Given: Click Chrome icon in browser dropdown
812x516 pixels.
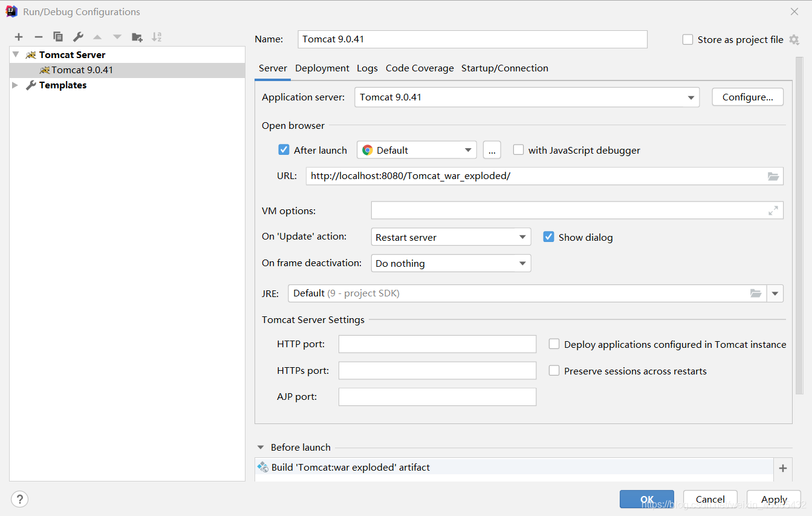Looking at the screenshot, I should click(x=368, y=150).
